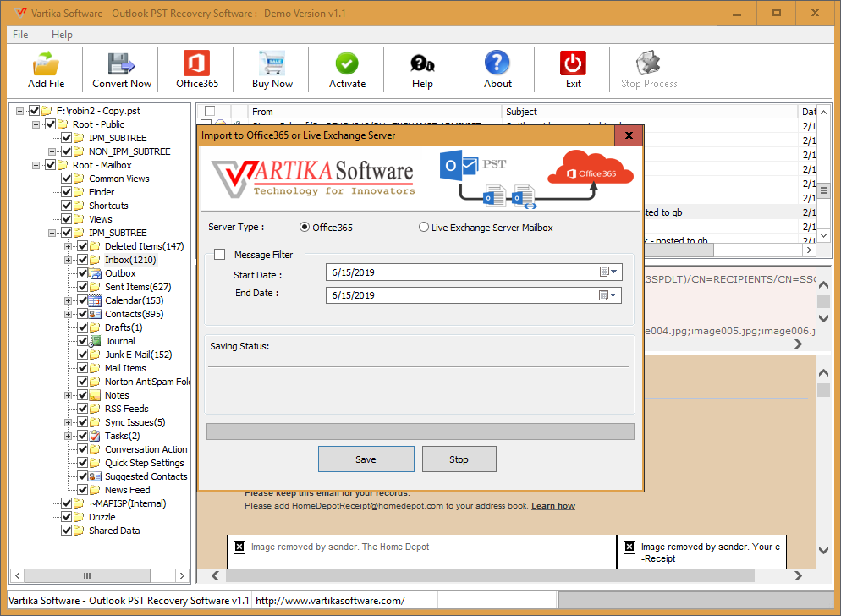Select the Office365 server type radio button

pos(305,227)
